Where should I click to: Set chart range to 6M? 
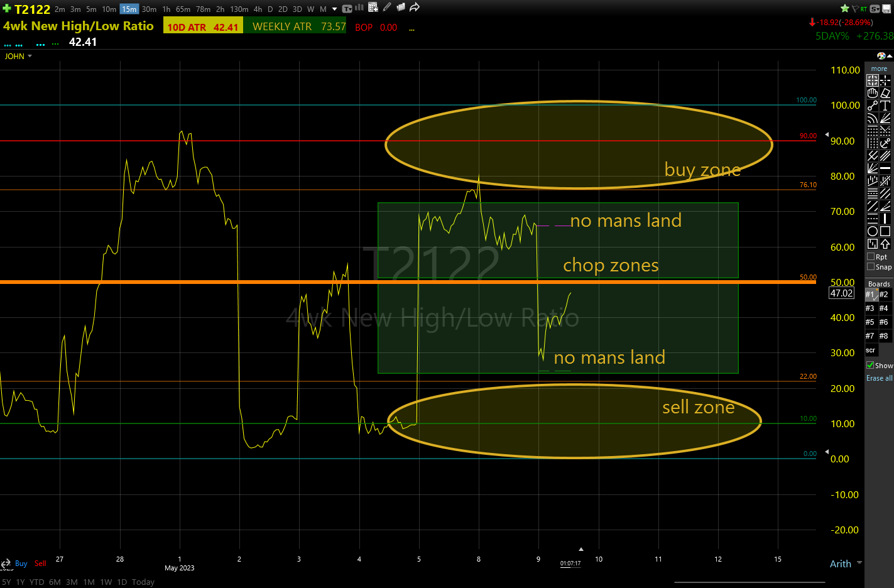pyautogui.click(x=55, y=582)
